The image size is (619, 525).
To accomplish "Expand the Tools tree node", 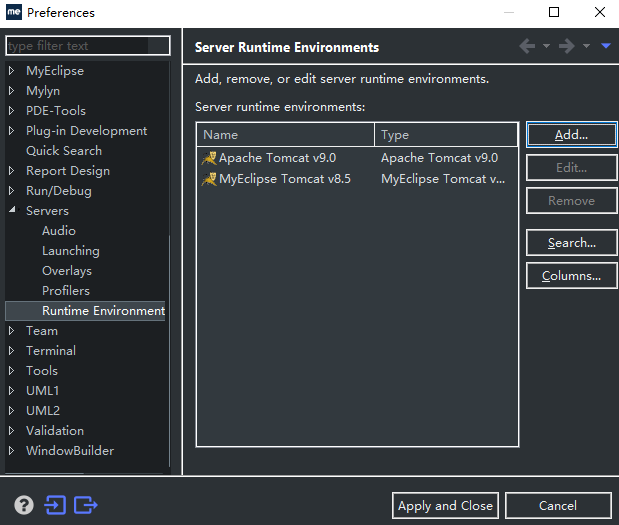I will point(11,371).
